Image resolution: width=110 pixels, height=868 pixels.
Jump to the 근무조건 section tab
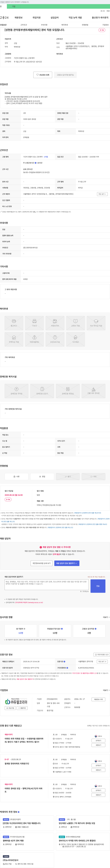24,25
